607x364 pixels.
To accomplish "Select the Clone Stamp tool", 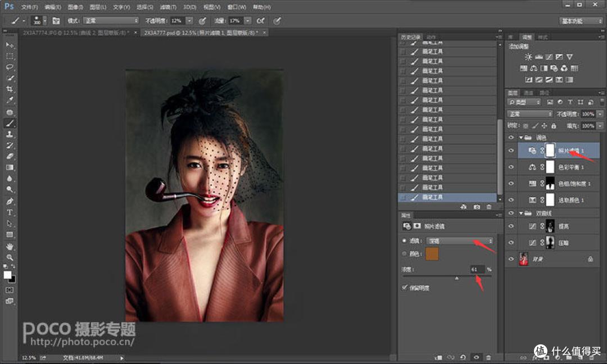I will click(x=10, y=134).
